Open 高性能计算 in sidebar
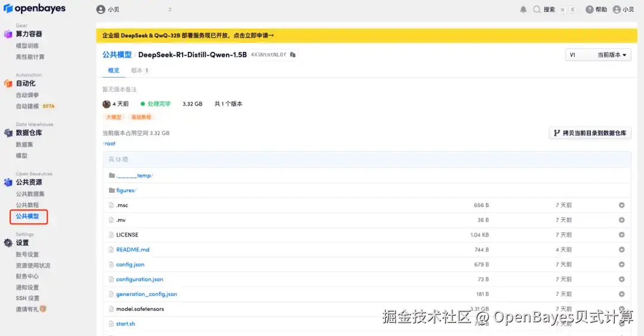 (x=30, y=57)
